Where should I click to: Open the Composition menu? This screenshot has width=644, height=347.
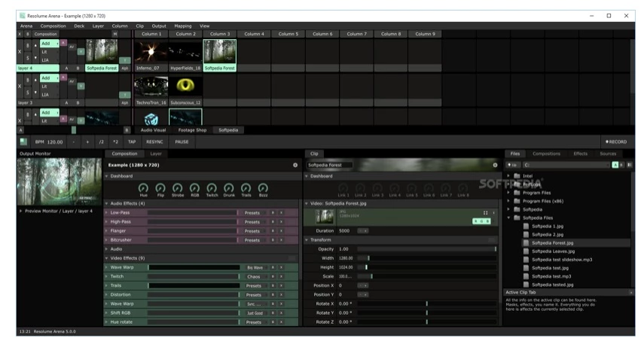click(53, 26)
